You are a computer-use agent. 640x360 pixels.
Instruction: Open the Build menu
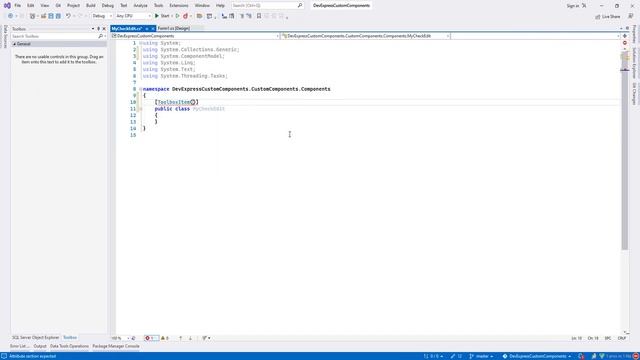click(91, 6)
